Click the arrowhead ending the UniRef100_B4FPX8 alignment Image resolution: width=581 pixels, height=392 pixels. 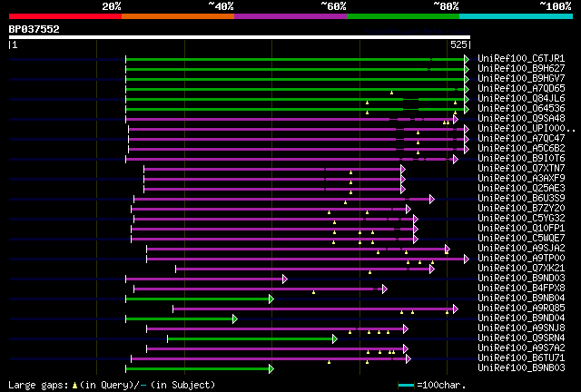coord(385,289)
